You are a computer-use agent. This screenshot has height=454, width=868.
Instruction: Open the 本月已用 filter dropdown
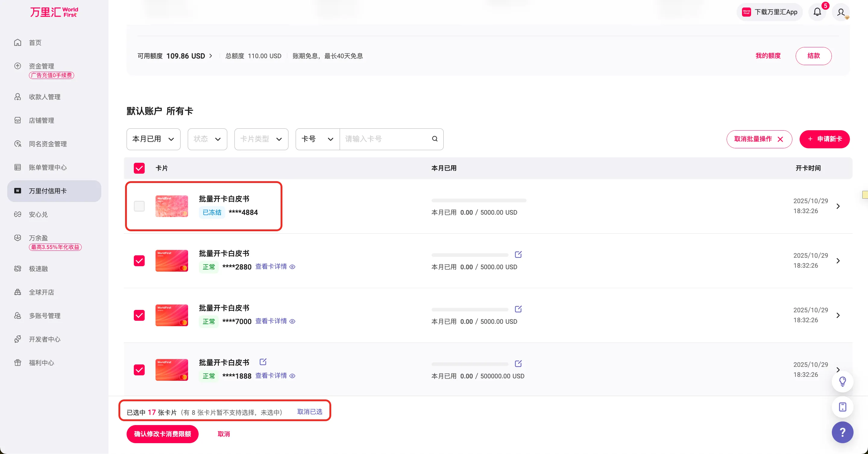[x=153, y=139]
